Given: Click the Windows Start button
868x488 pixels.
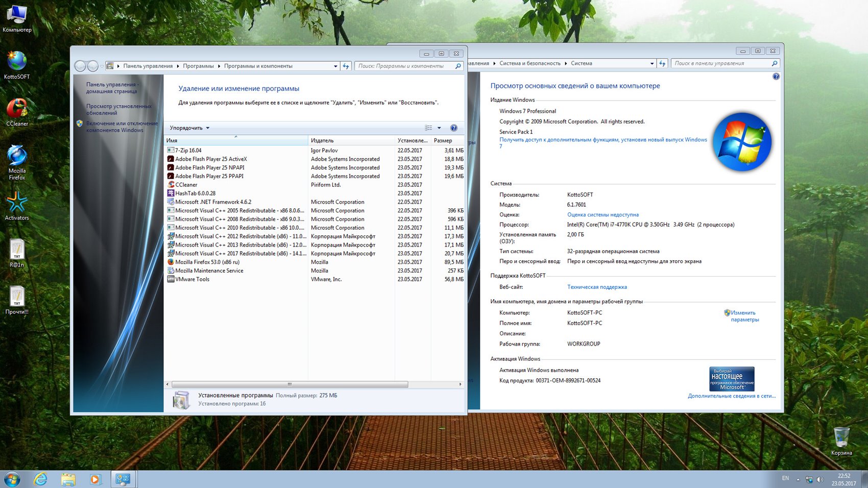Looking at the screenshot, I should [12, 479].
